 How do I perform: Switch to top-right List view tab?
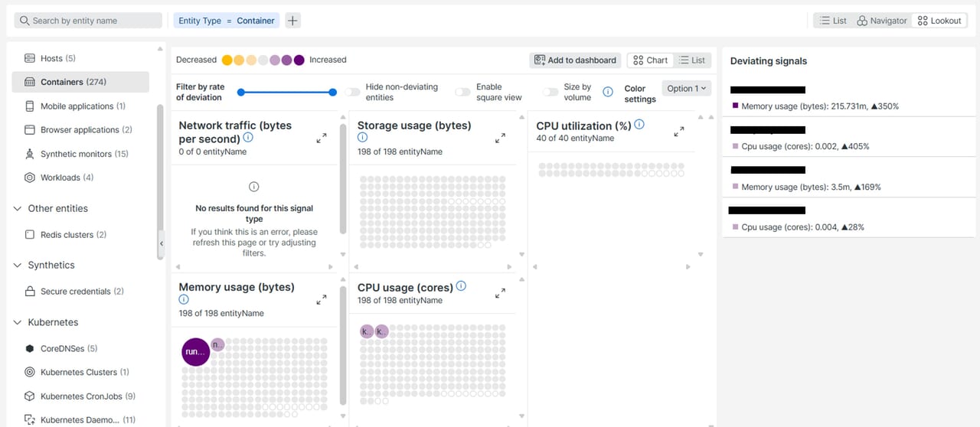(x=832, y=21)
